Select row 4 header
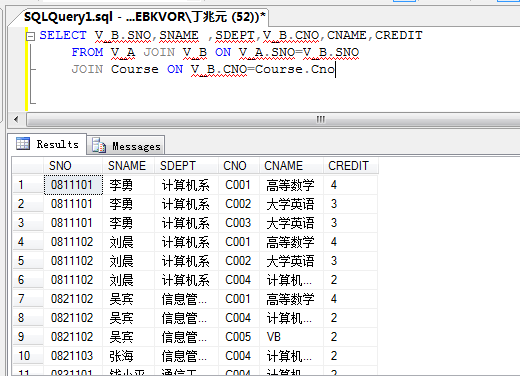This screenshot has height=376, width=520. [x=28, y=242]
